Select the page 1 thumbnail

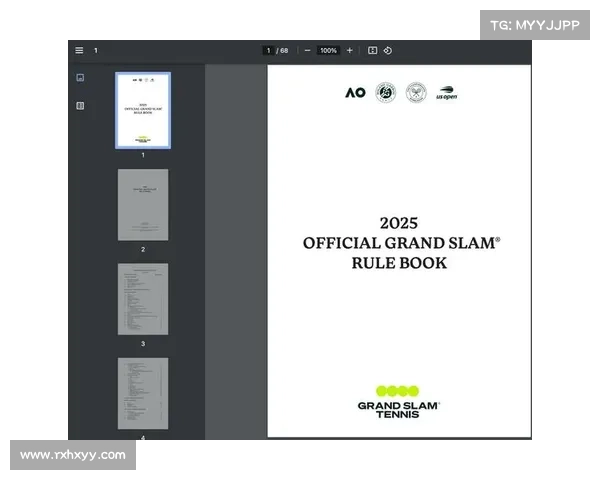point(143,110)
